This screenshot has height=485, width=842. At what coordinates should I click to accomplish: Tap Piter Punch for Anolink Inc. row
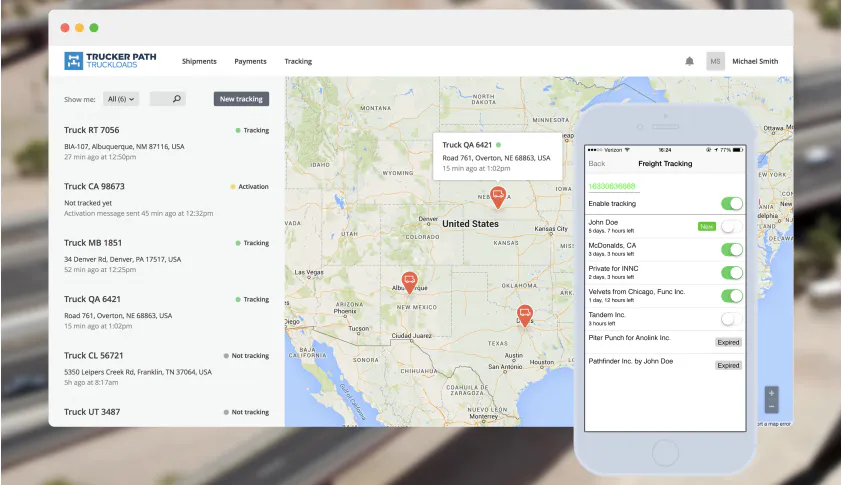(665, 342)
